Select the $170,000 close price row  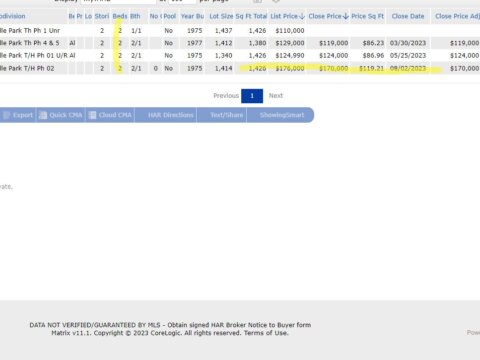(x=240, y=68)
